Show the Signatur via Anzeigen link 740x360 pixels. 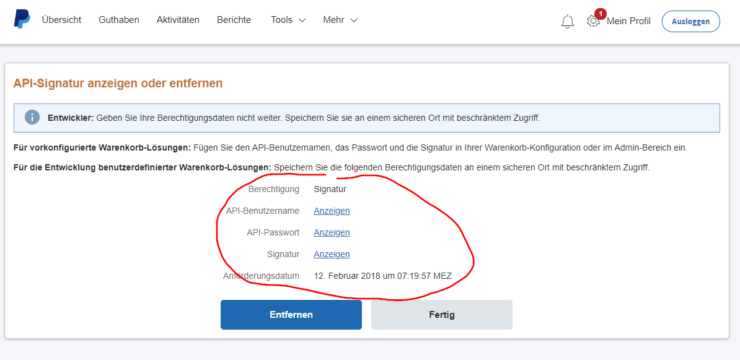(332, 254)
